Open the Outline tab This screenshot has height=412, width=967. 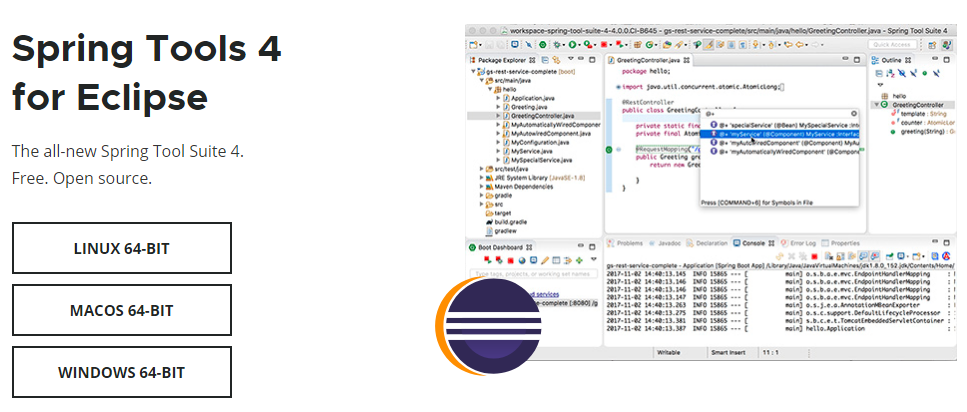click(x=891, y=60)
